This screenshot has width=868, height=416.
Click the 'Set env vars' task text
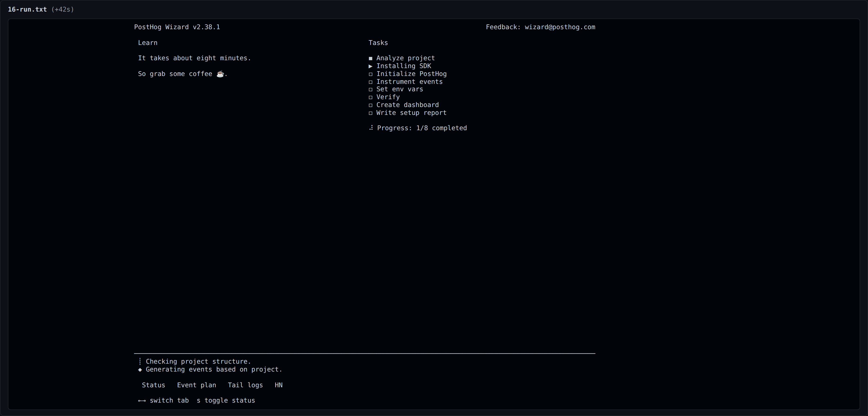[x=400, y=89]
